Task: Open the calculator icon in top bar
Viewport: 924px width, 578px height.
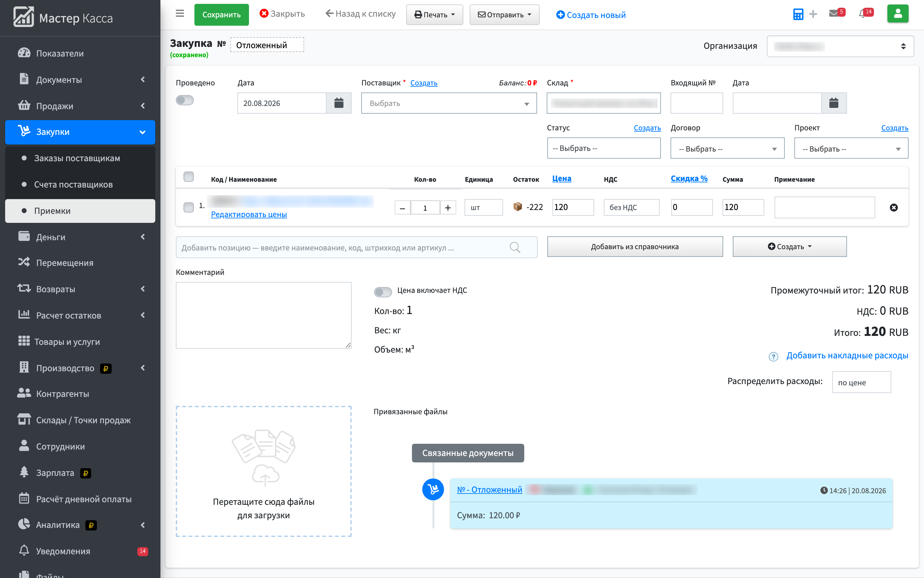Action: (798, 14)
